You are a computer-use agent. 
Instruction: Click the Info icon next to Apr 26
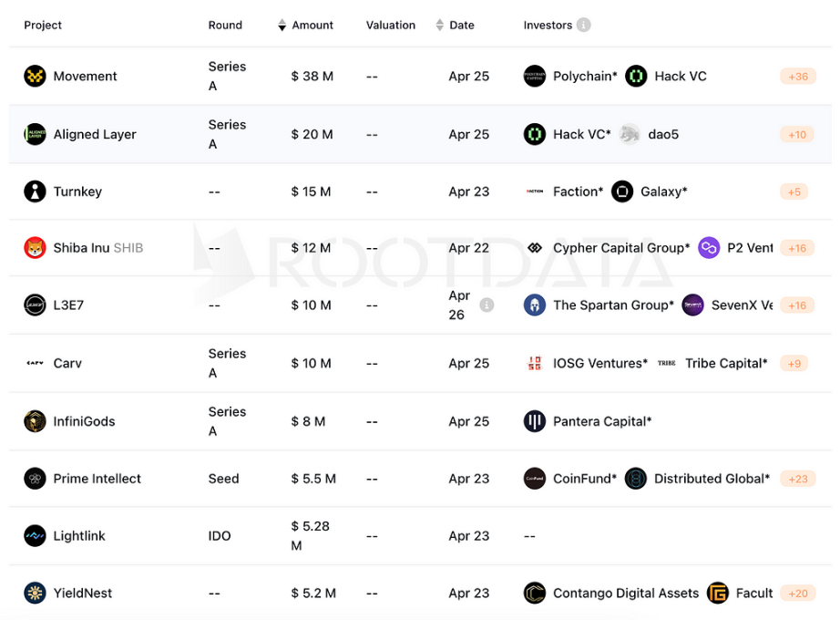[487, 305]
